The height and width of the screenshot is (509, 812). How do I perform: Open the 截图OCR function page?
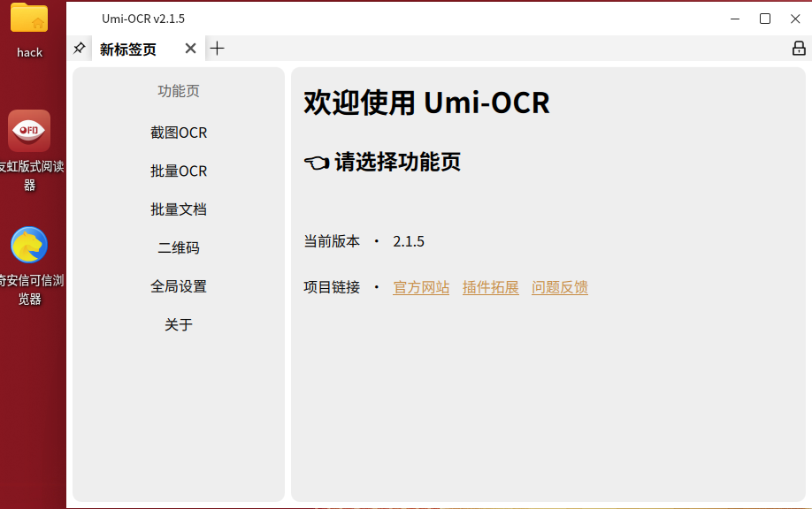(179, 133)
